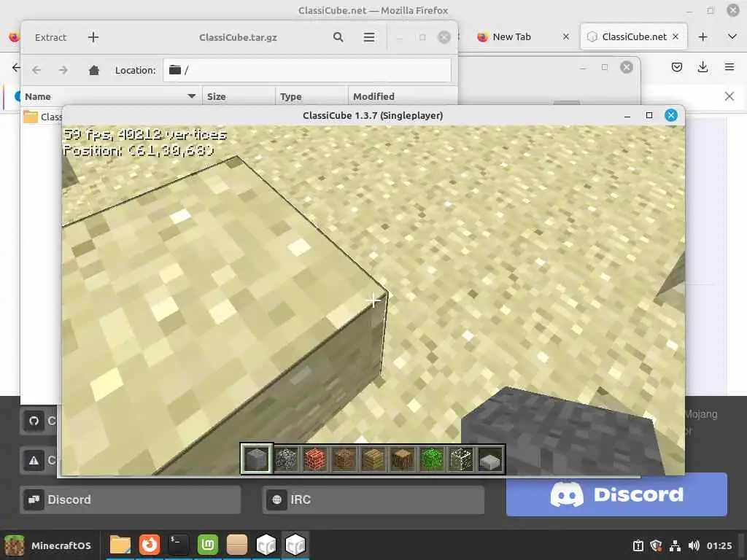Screen dimensions: 747x560
Task: Click the Location path field
Action: [x=307, y=70]
